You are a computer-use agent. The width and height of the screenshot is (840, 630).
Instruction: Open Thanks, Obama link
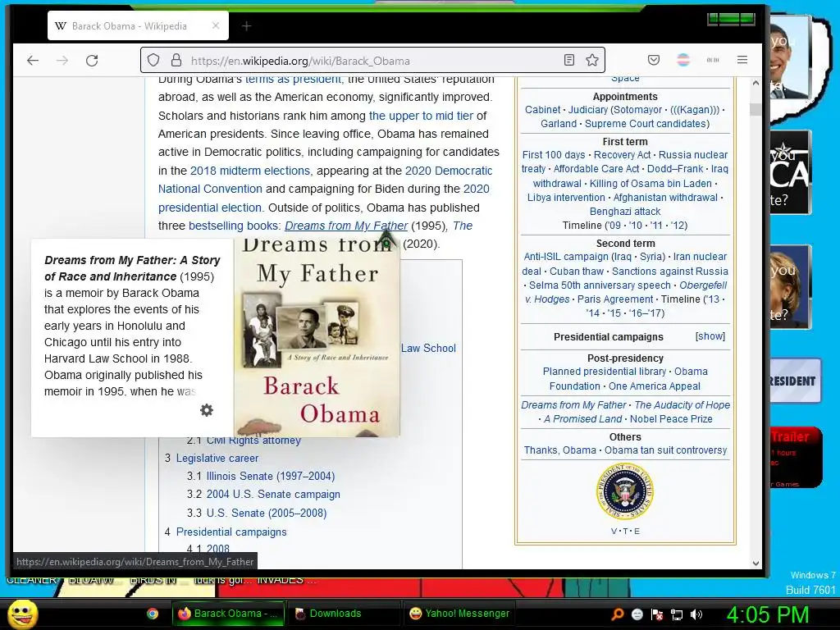(559, 450)
